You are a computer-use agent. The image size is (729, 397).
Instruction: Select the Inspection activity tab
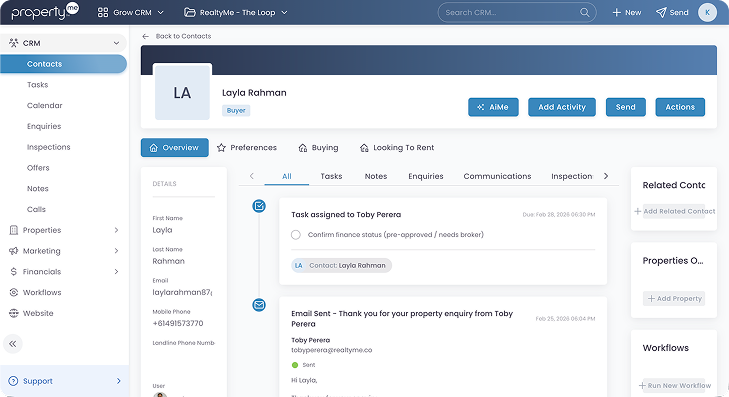572,176
